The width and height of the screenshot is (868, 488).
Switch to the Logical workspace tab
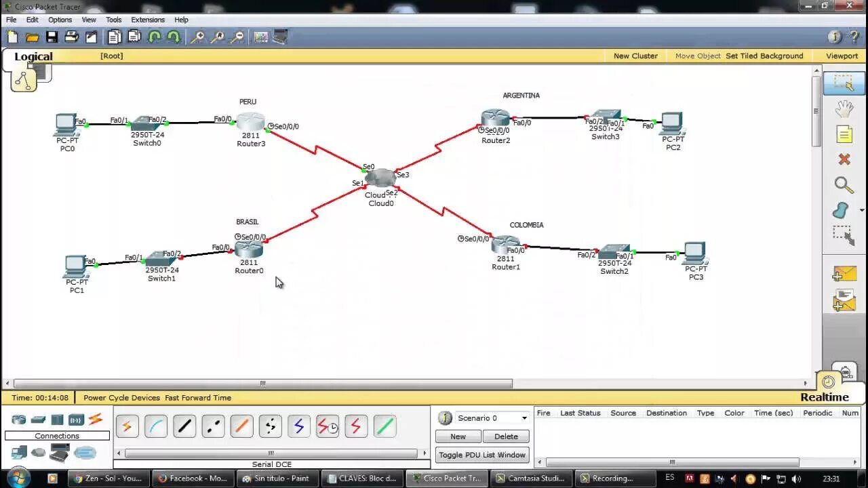[x=33, y=57]
